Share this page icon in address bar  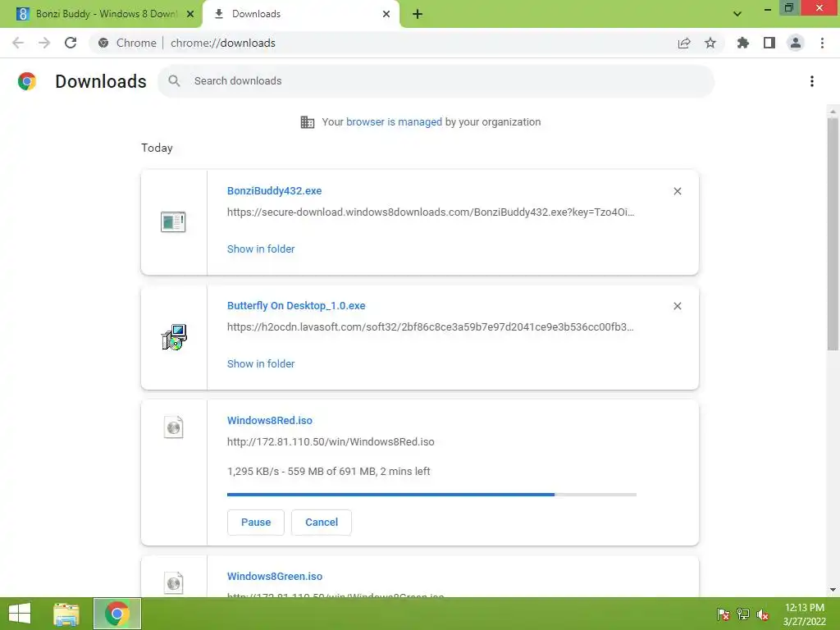point(684,43)
